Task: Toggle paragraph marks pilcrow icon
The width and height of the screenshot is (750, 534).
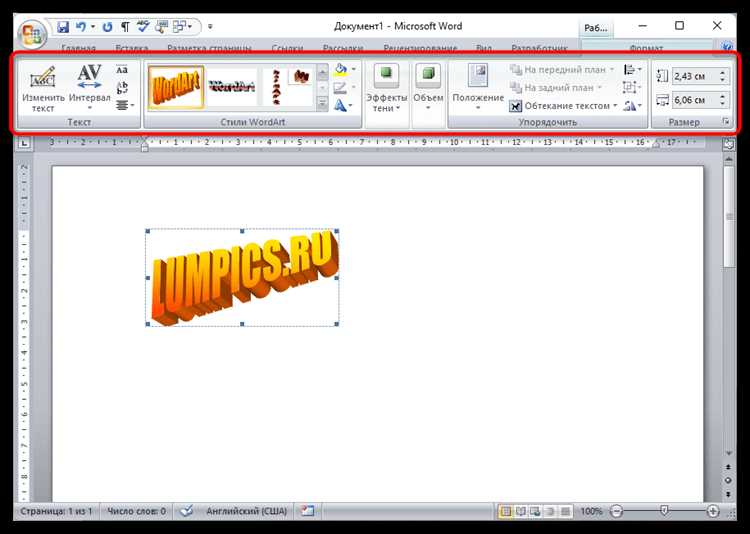Action: [x=125, y=27]
